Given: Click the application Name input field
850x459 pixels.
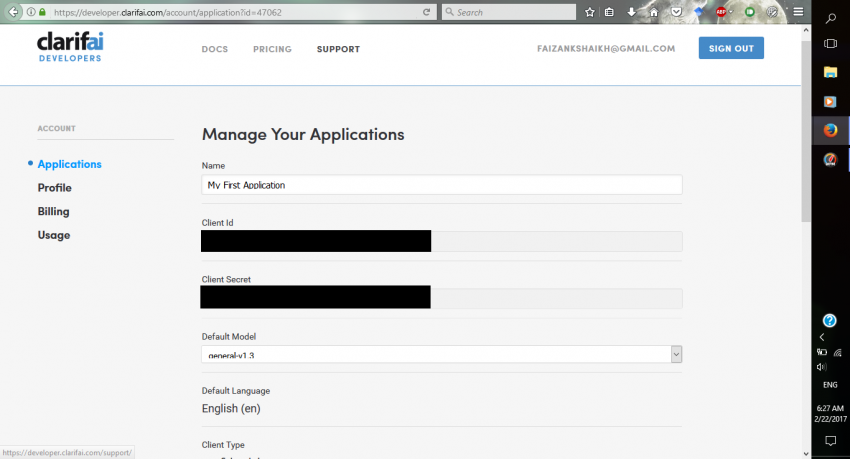Looking at the screenshot, I should 442,185.
